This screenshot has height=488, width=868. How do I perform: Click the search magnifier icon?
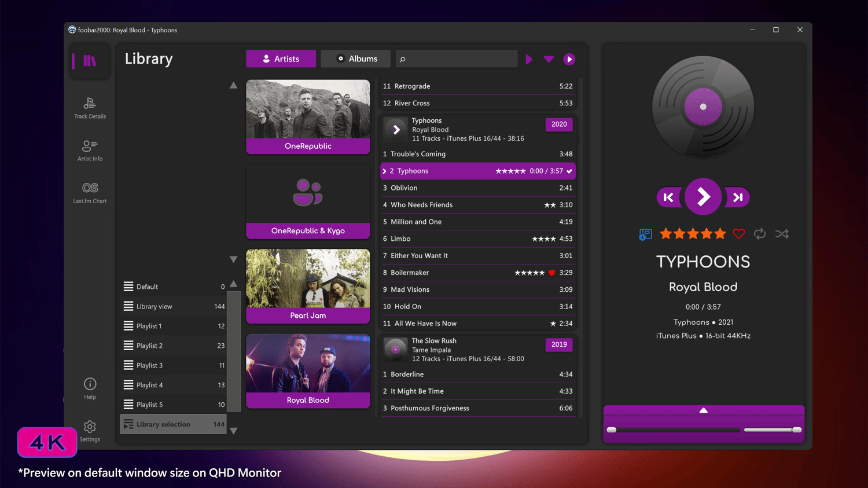pos(403,59)
